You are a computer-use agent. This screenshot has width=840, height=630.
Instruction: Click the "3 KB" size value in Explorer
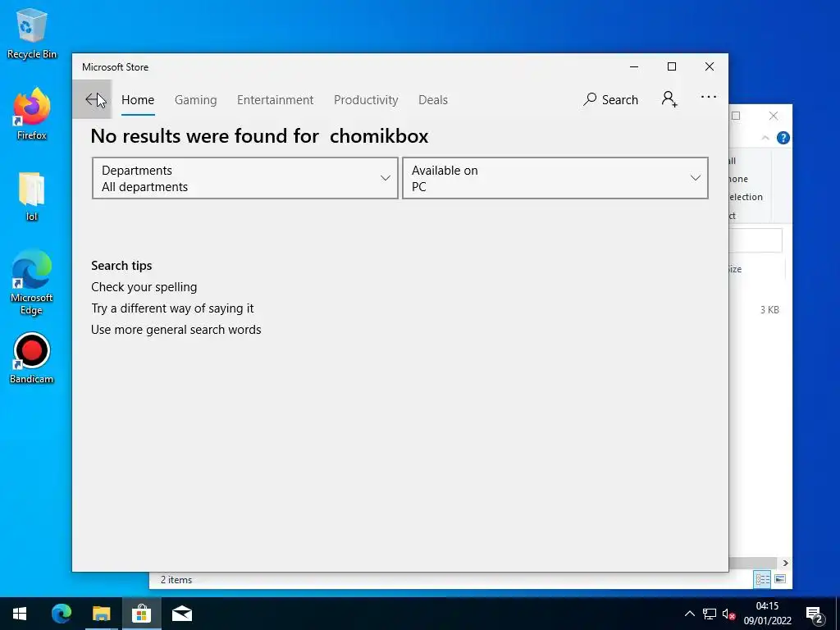(769, 309)
